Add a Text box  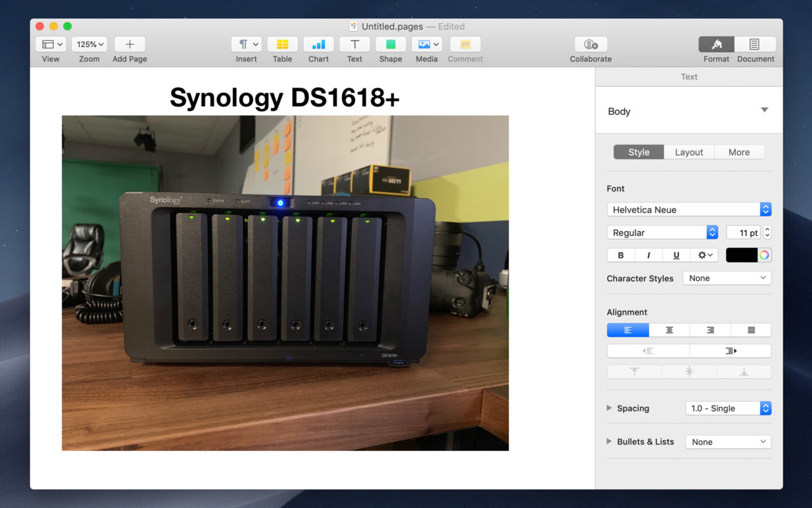tap(355, 44)
